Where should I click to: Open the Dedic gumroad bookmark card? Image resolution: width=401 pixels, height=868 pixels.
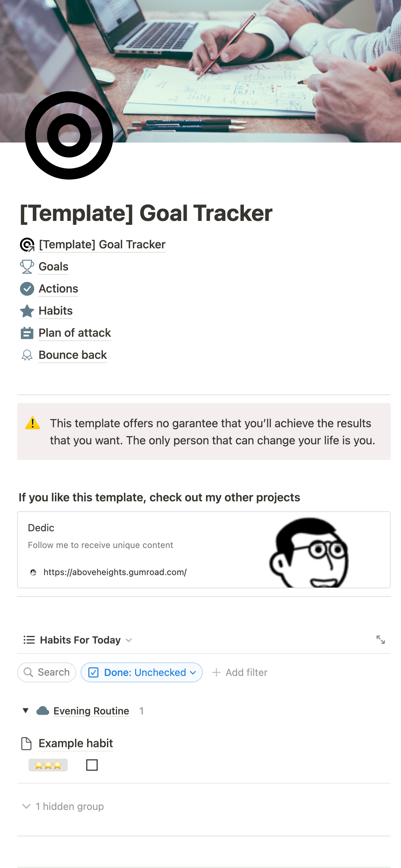[204, 550]
